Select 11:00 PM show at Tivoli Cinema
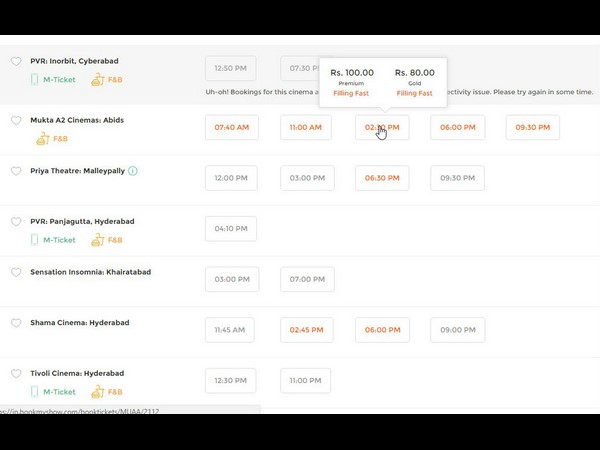This screenshot has width=600, height=450. click(x=305, y=381)
